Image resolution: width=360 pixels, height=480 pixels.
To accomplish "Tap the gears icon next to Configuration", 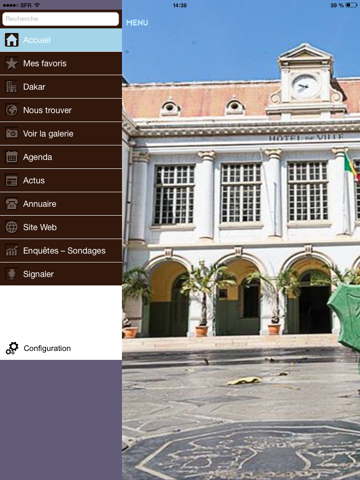I will (x=12, y=348).
